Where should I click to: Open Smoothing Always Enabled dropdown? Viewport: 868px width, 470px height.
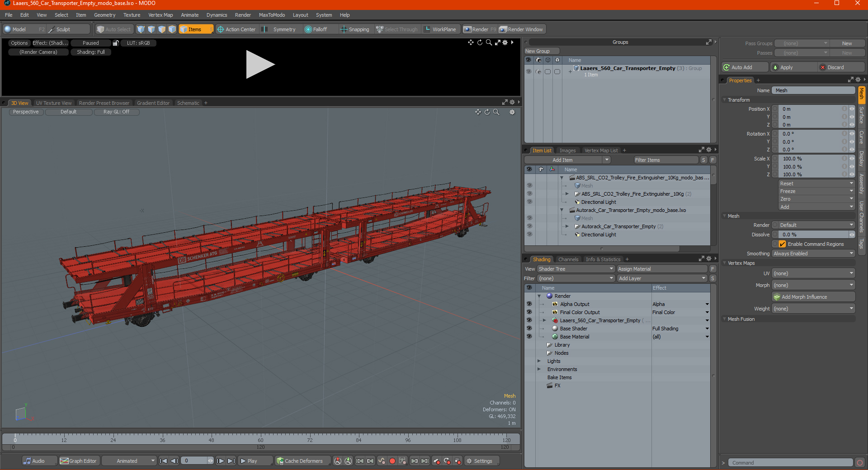tap(813, 254)
